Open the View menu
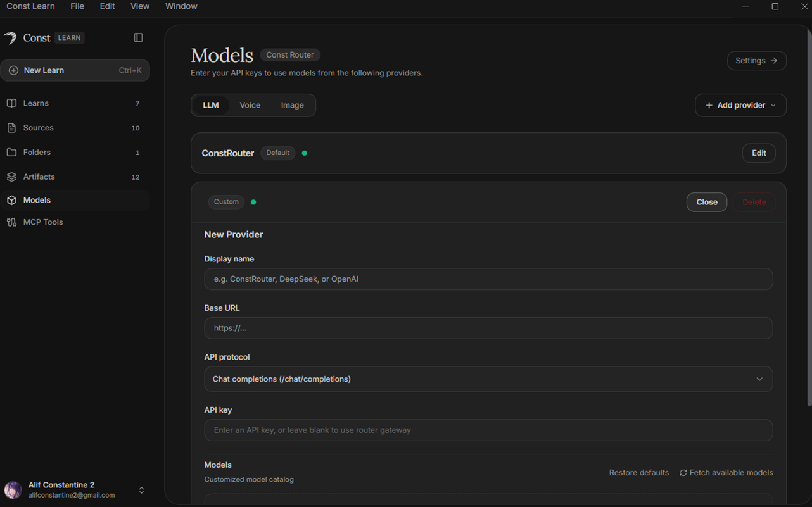 140,6
